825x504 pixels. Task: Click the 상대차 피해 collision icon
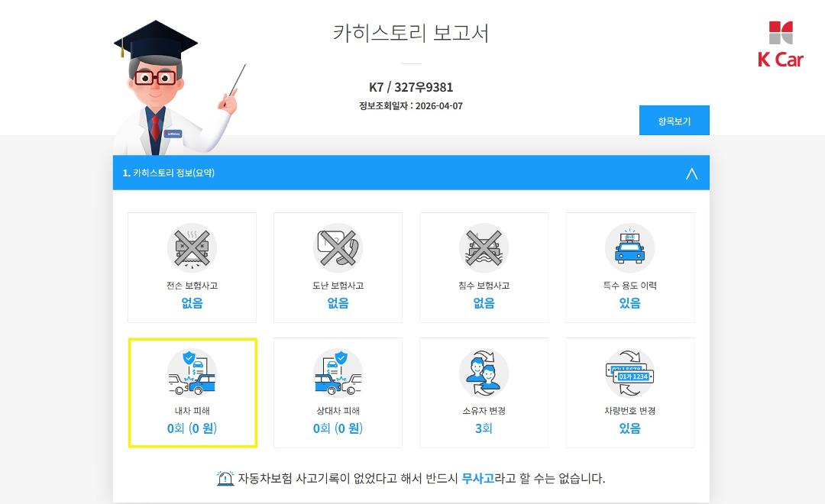pyautogui.click(x=338, y=373)
